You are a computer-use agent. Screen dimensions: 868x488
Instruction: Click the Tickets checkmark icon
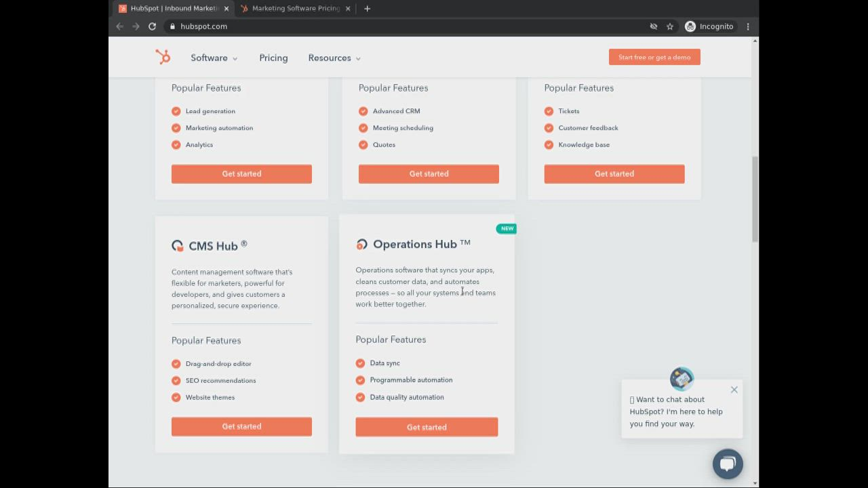[x=549, y=111]
